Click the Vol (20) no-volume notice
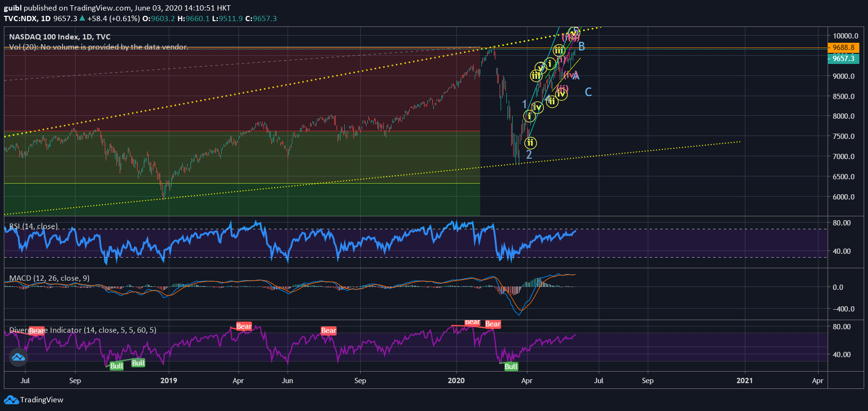The image size is (868, 411). click(x=98, y=47)
